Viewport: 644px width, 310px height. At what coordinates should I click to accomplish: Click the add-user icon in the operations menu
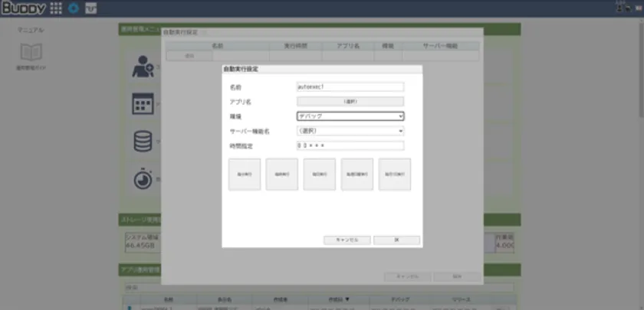point(143,67)
